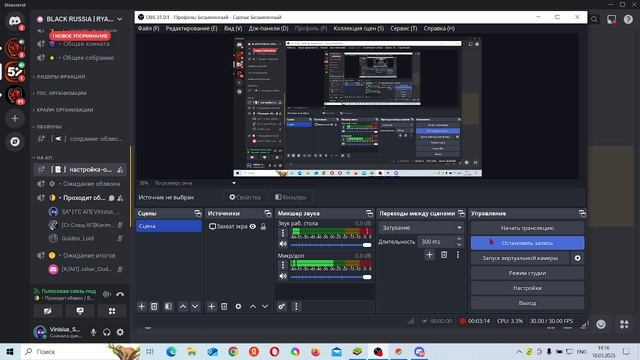Viewport: 640px width, 360px height.
Task: Move the scene up in the Сцены panel
Action: pos(183,306)
